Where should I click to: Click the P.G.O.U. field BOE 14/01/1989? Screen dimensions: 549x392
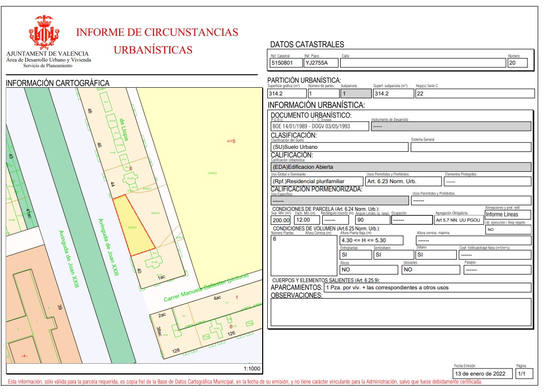320,126
